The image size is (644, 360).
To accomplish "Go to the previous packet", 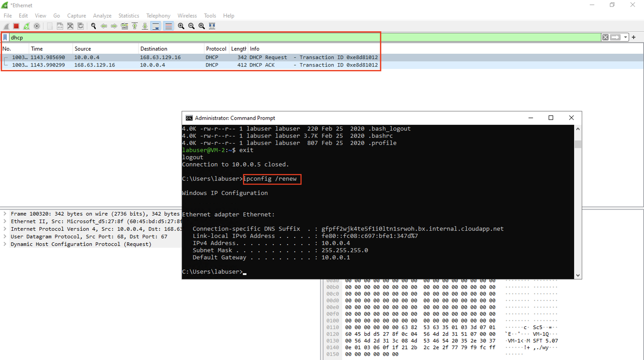I will click(104, 26).
